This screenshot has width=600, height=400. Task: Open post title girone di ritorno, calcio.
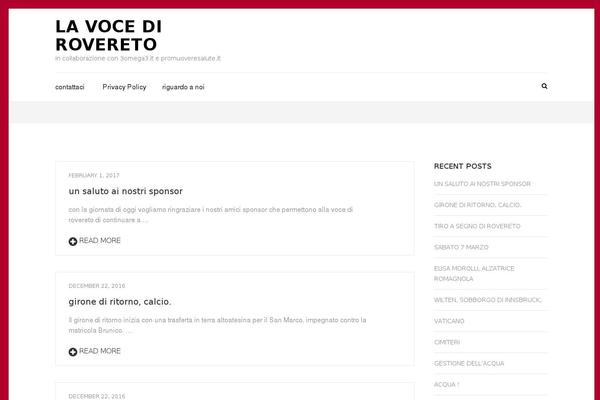120,302
